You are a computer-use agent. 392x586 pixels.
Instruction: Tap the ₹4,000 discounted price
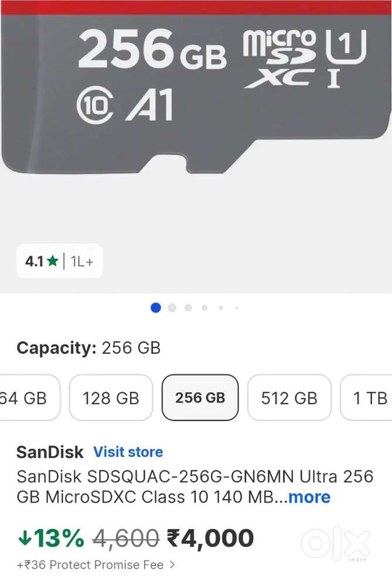click(x=210, y=538)
